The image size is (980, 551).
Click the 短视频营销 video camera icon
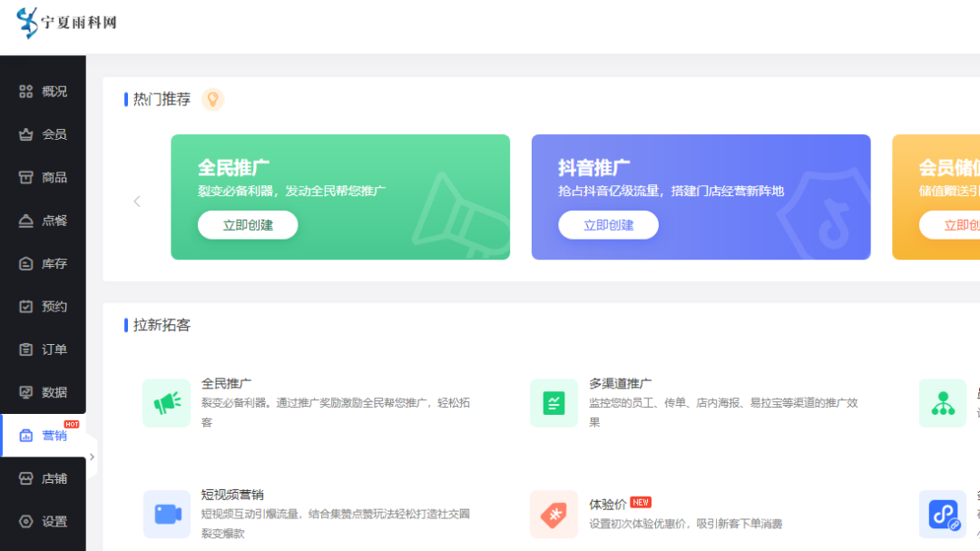[166, 514]
